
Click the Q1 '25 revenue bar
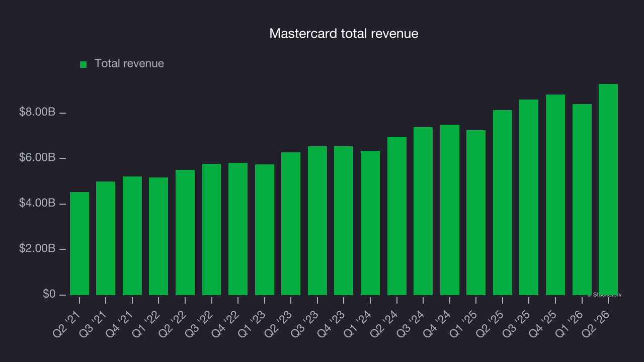(476, 213)
